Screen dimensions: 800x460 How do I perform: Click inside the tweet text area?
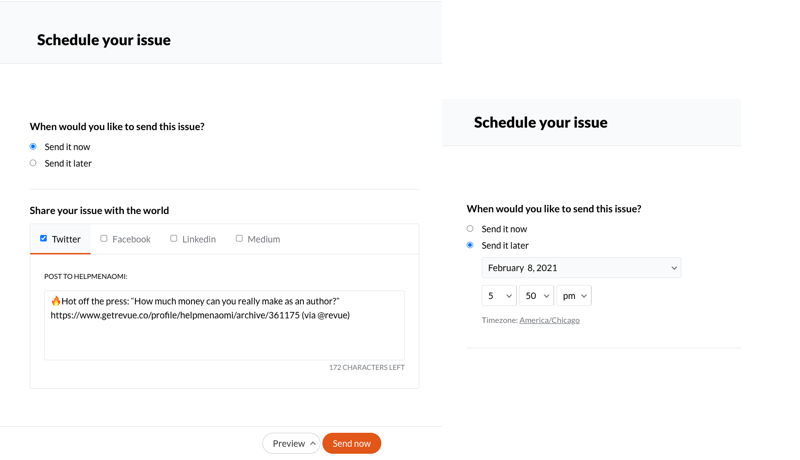(224, 325)
